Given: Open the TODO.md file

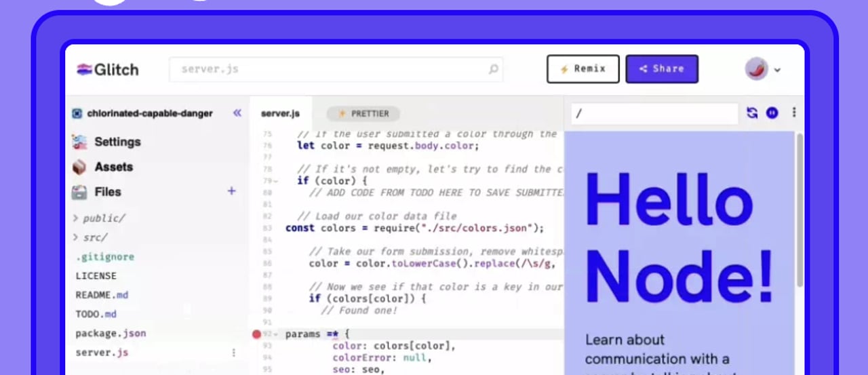Looking at the screenshot, I should tap(96, 314).
